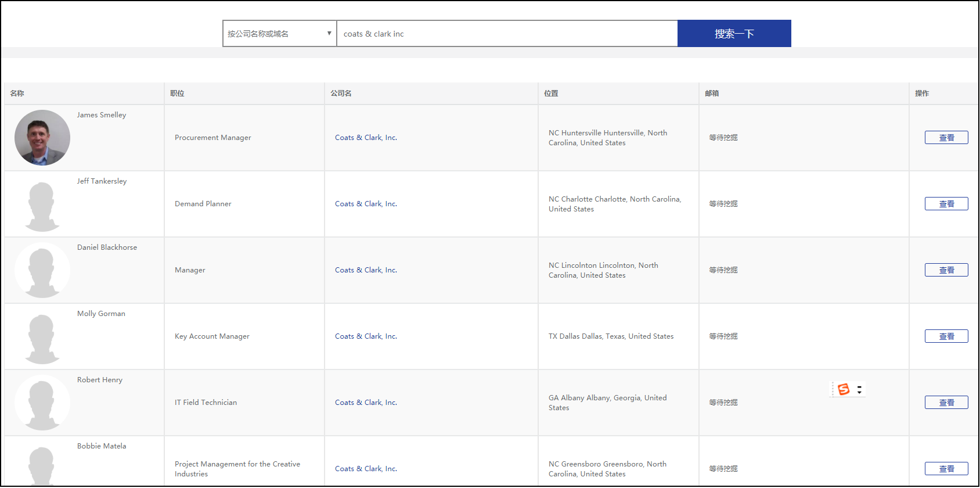Select the name Robert Henry
Screen dimensions: 980x488
point(100,380)
